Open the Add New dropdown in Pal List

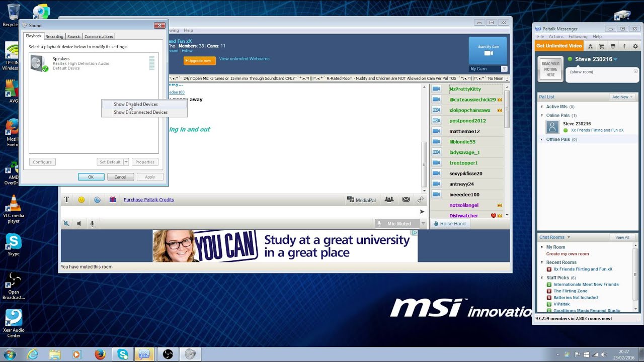623,97
